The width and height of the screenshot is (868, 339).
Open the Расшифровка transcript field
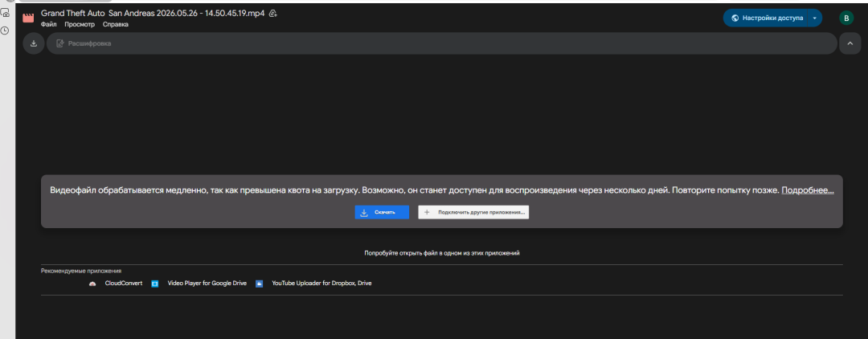pos(441,43)
